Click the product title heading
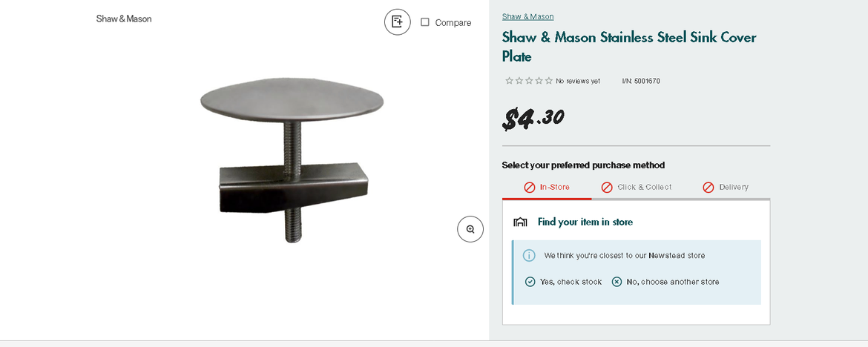 coord(628,47)
